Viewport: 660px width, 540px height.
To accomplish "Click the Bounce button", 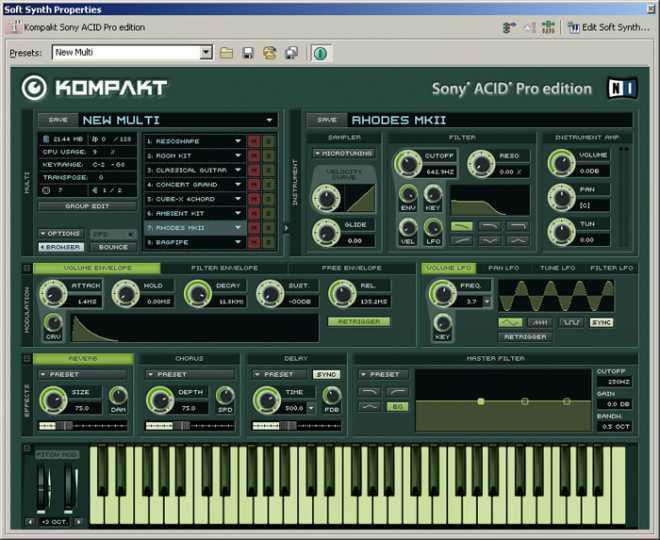I will [x=113, y=247].
